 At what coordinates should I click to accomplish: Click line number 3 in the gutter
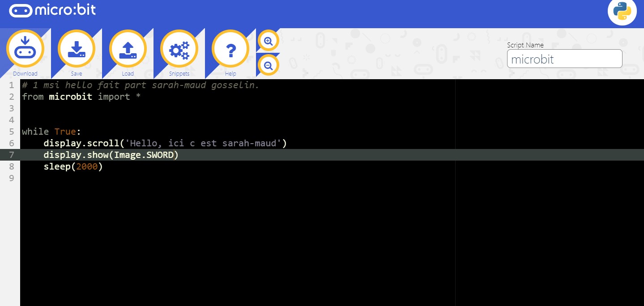pyautogui.click(x=11, y=108)
